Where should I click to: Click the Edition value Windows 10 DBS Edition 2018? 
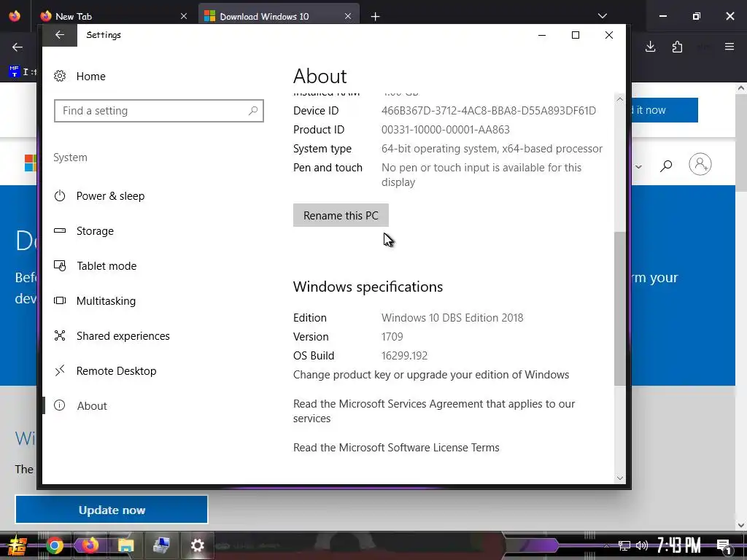(452, 318)
